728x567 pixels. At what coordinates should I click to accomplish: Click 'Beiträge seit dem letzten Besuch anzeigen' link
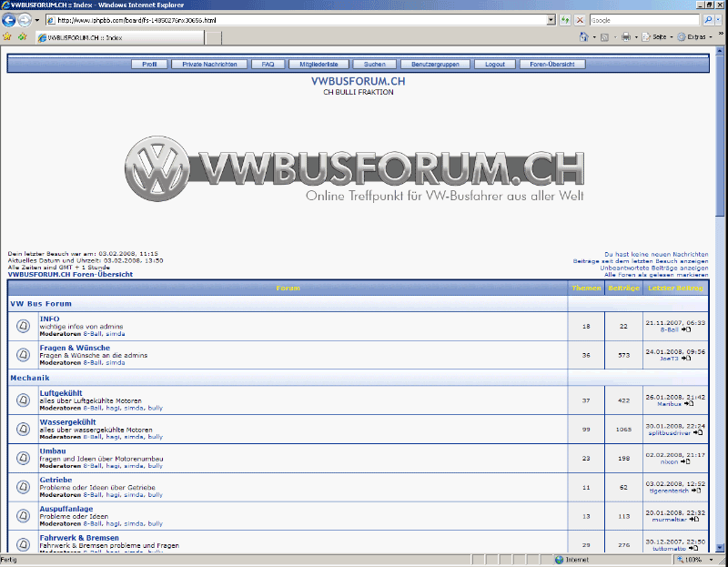coord(641,261)
